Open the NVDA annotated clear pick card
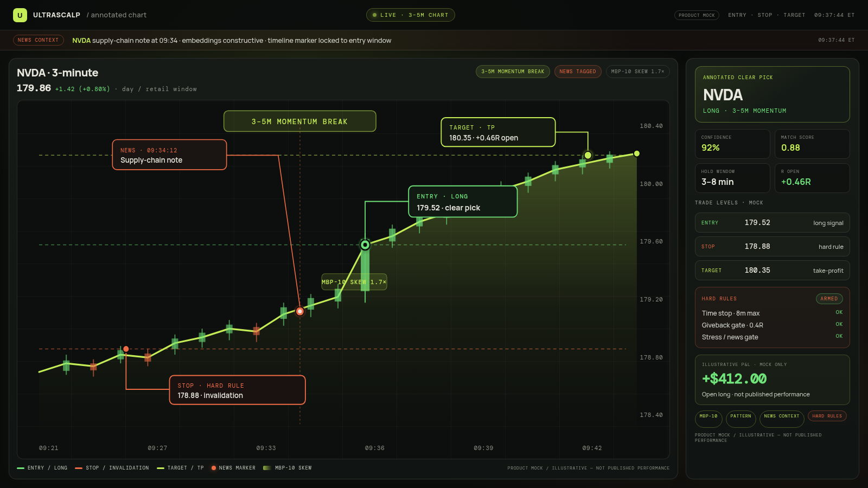Image resolution: width=868 pixels, height=488 pixels. click(x=773, y=94)
